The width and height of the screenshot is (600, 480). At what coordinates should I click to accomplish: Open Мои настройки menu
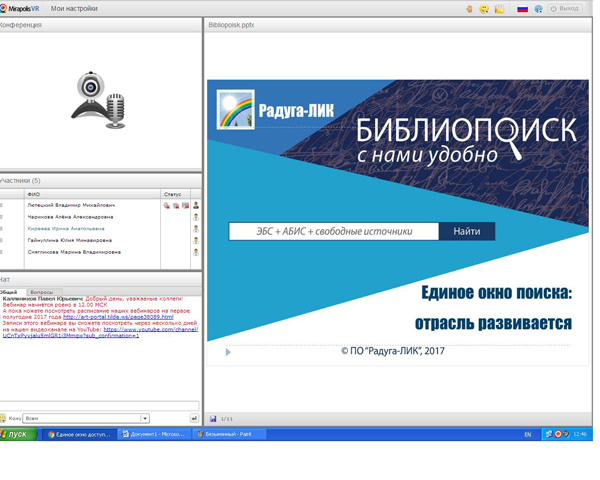point(74,8)
